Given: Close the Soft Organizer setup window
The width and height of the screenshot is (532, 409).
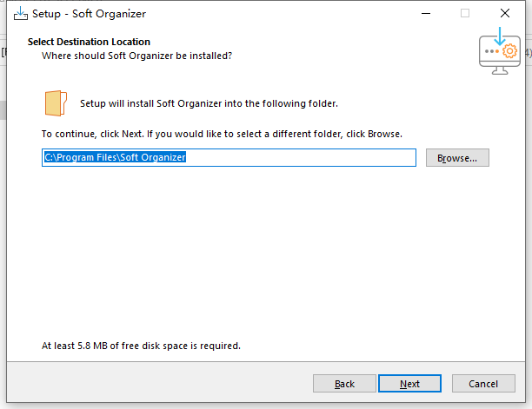Looking at the screenshot, I should coord(505,14).
